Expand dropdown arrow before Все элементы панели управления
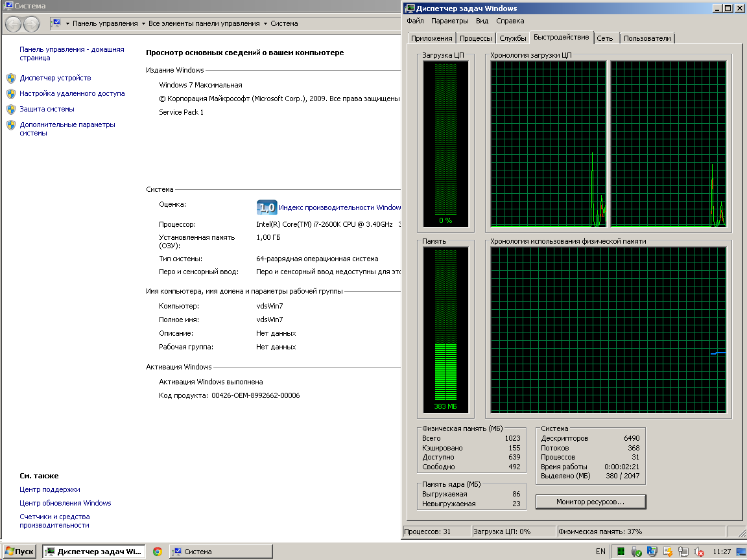 (x=143, y=24)
